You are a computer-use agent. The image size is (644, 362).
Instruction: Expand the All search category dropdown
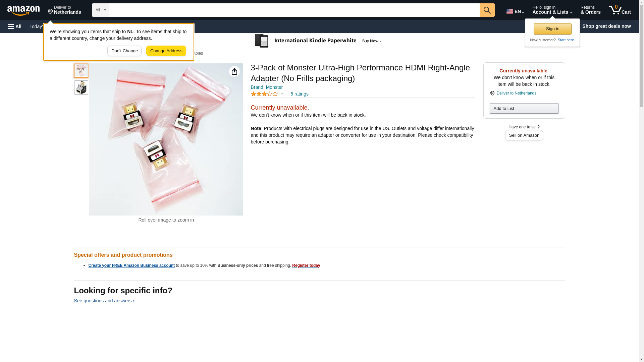click(100, 10)
